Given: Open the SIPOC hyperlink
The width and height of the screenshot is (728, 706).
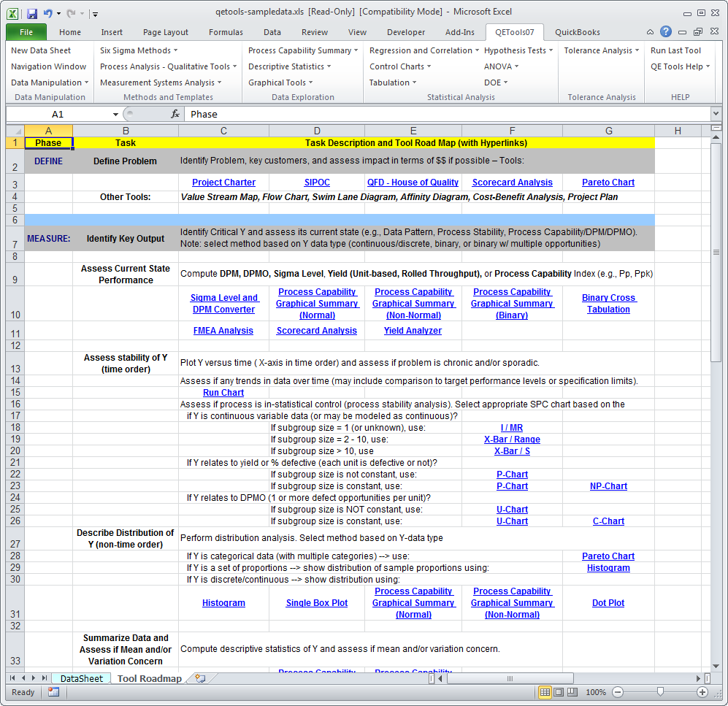Looking at the screenshot, I should (x=317, y=183).
